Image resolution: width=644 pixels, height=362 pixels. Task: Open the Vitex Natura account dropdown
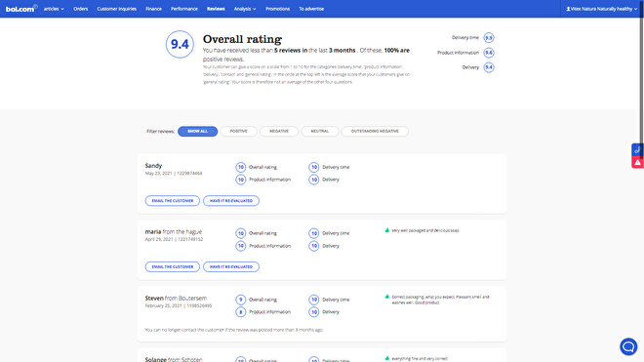[x=601, y=9]
